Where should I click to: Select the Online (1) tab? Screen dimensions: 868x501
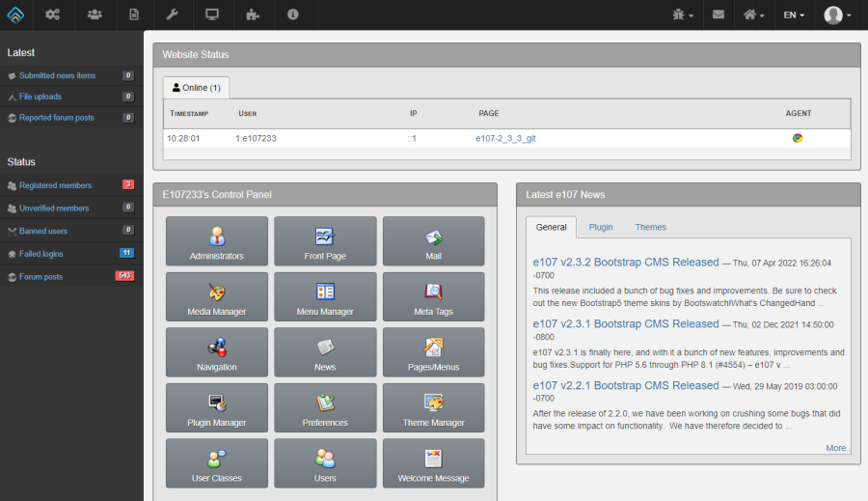196,88
